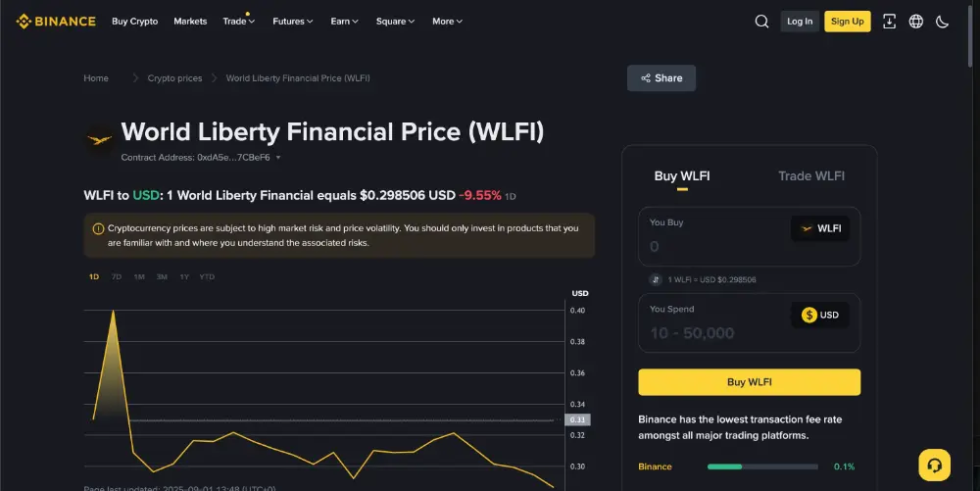Click the download app icon
The image size is (980, 491).
(889, 21)
